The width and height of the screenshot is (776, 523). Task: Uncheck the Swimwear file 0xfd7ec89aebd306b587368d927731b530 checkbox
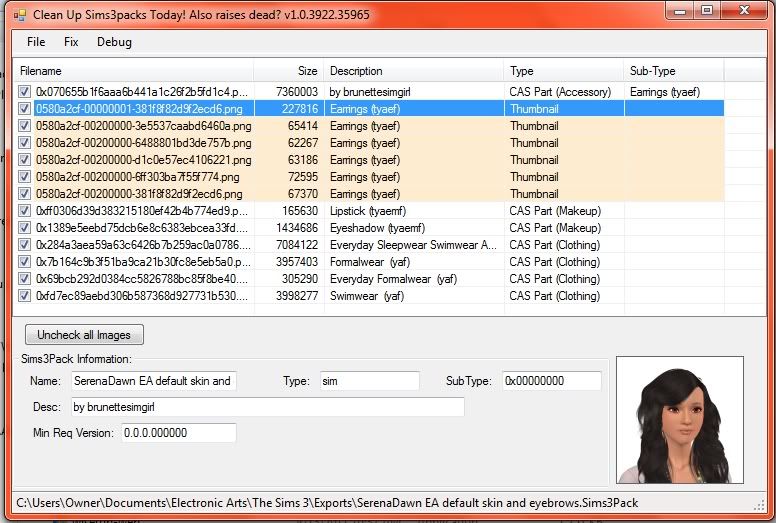(x=24, y=296)
